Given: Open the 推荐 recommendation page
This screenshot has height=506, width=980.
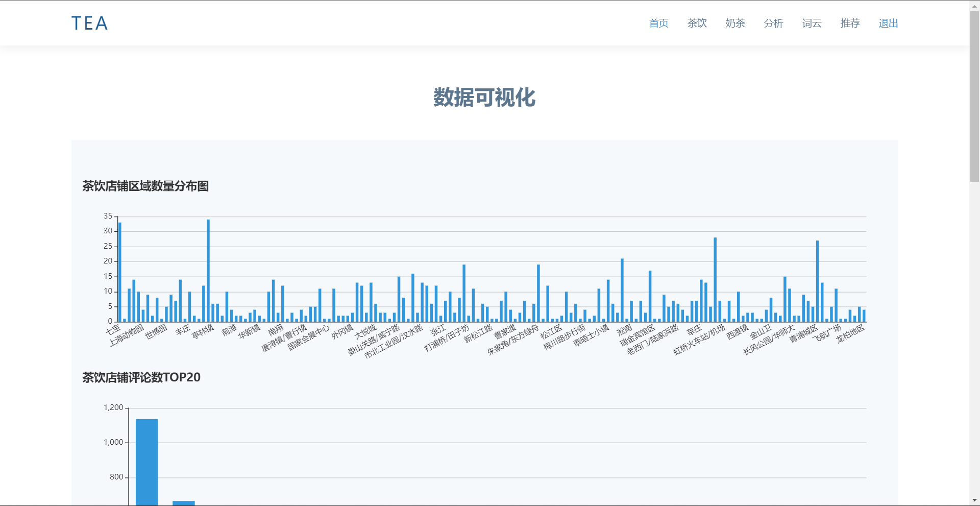Looking at the screenshot, I should click(x=850, y=23).
